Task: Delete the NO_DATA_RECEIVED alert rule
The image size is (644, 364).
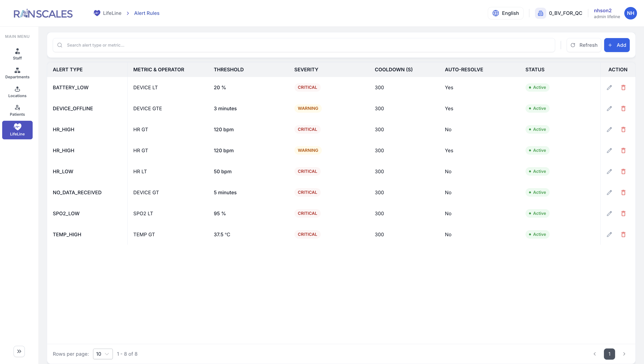Action: (x=623, y=192)
